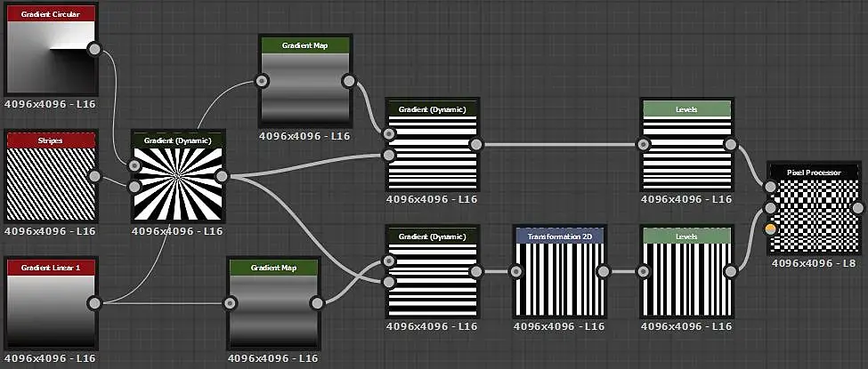Click input connector of vertical-stripe Levels node
This screenshot has height=369, width=868.
644,271
